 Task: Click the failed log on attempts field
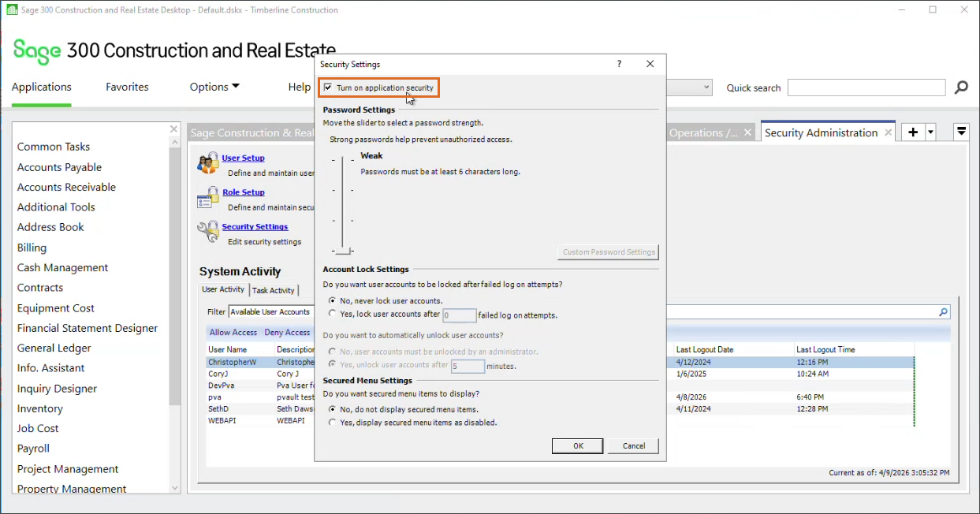459,315
